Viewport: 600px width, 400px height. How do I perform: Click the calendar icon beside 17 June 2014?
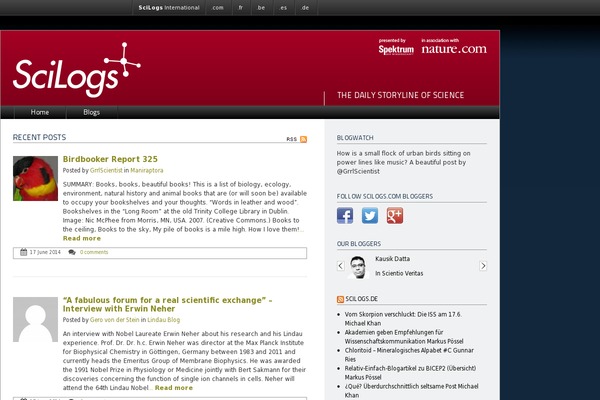(24, 252)
